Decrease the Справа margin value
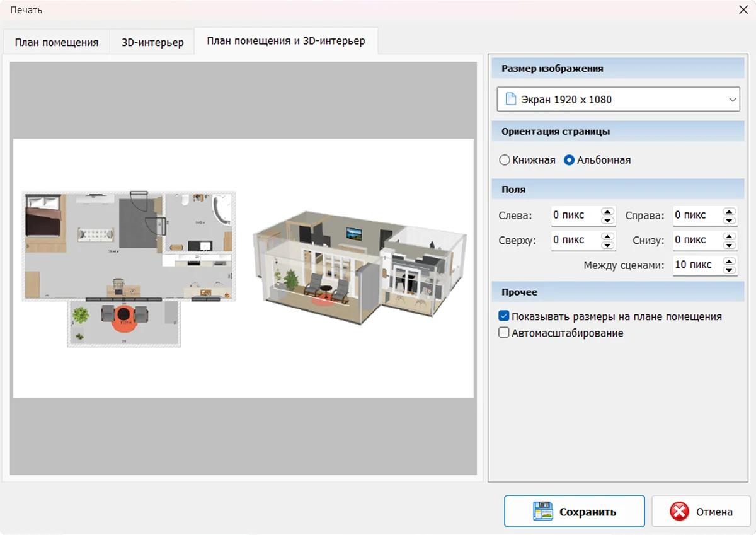This screenshot has height=535, width=756. click(x=730, y=220)
